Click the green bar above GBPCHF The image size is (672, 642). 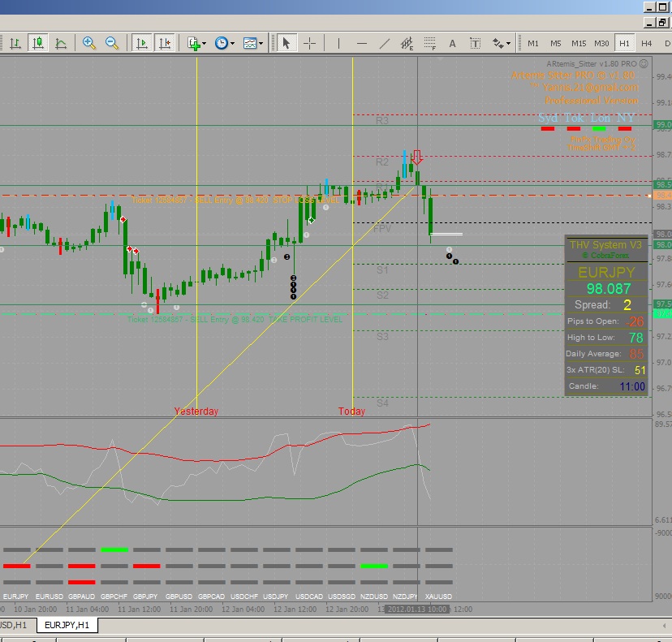[114, 549]
